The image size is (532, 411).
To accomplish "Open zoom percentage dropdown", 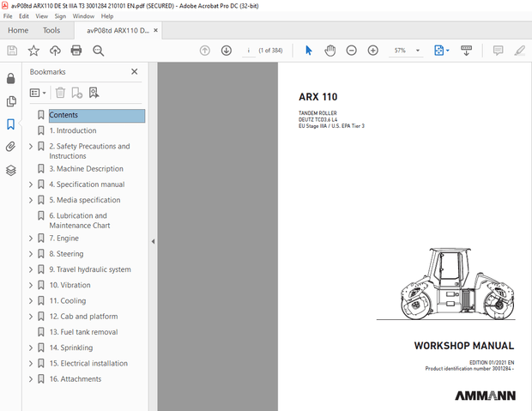I will coord(418,51).
